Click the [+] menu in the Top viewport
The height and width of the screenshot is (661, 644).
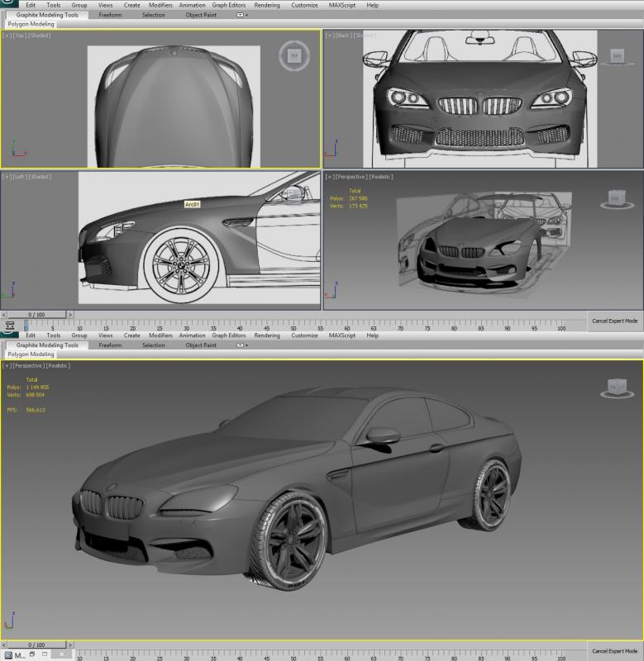7,36
